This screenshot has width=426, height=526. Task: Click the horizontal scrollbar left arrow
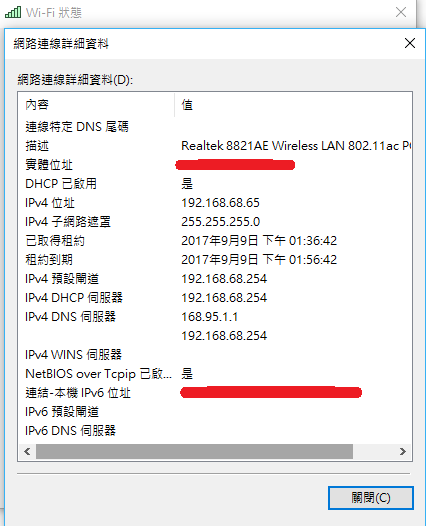(x=28, y=452)
